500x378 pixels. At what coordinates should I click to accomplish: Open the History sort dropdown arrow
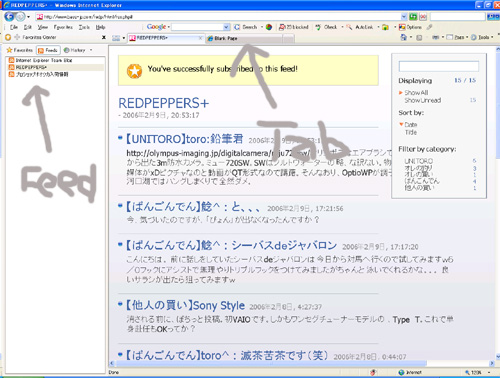[x=91, y=50]
